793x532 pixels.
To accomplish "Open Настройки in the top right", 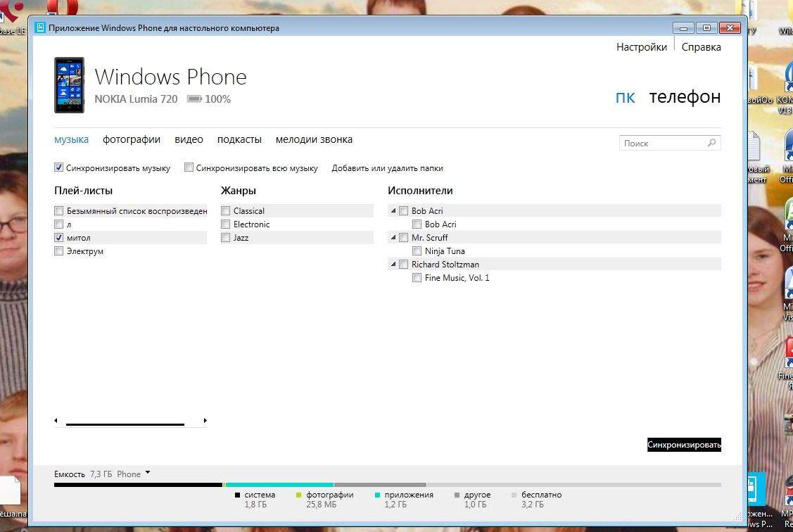I will [x=641, y=47].
